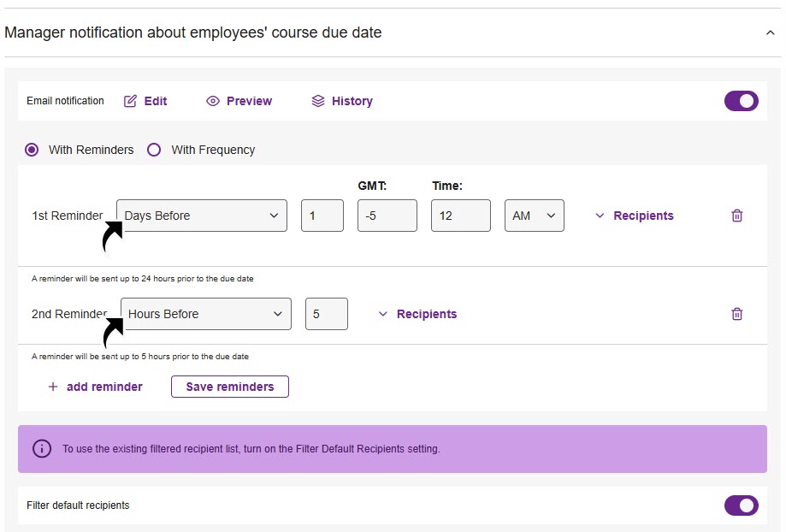Delete the 1st Reminder with trash icon
This screenshot has height=532, width=786.
click(736, 216)
